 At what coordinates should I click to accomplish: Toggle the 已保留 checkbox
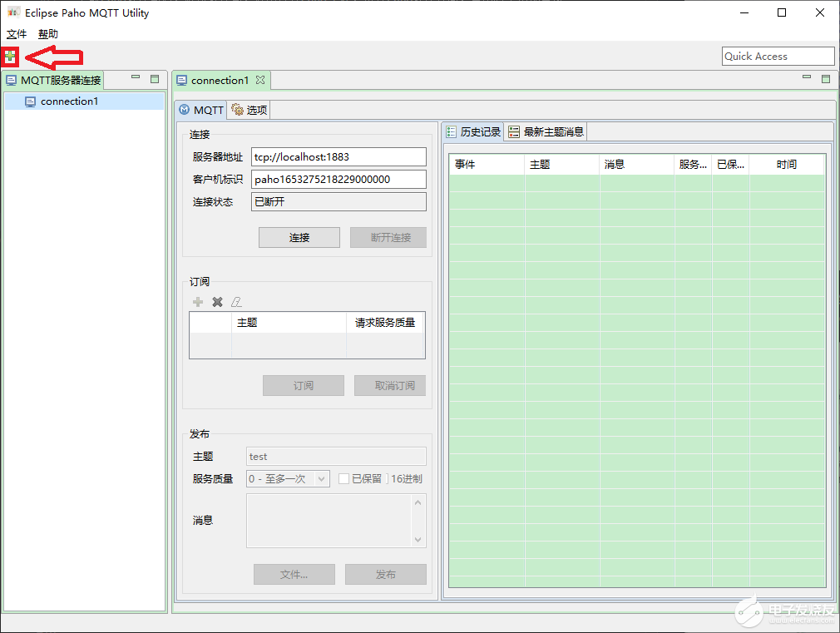click(x=344, y=478)
